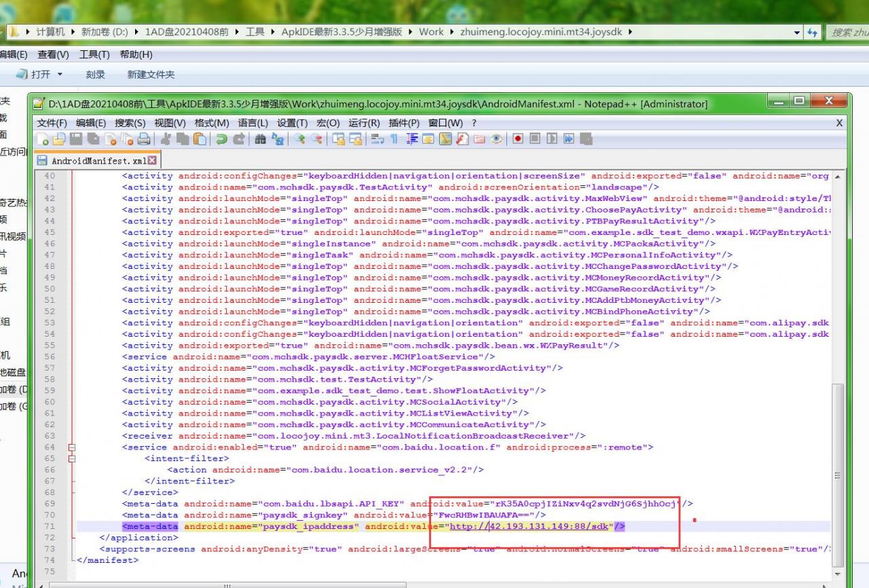
Task: Click the Undo toolbar icon
Action: [x=221, y=139]
